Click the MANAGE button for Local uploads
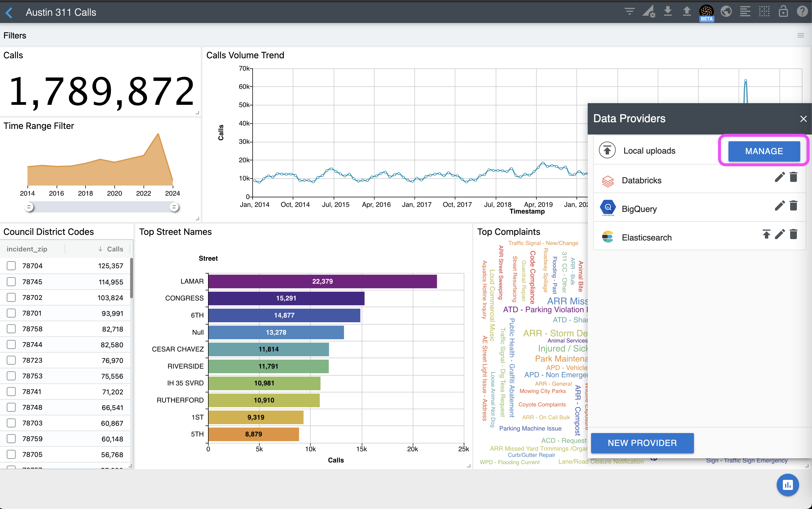 [764, 151]
